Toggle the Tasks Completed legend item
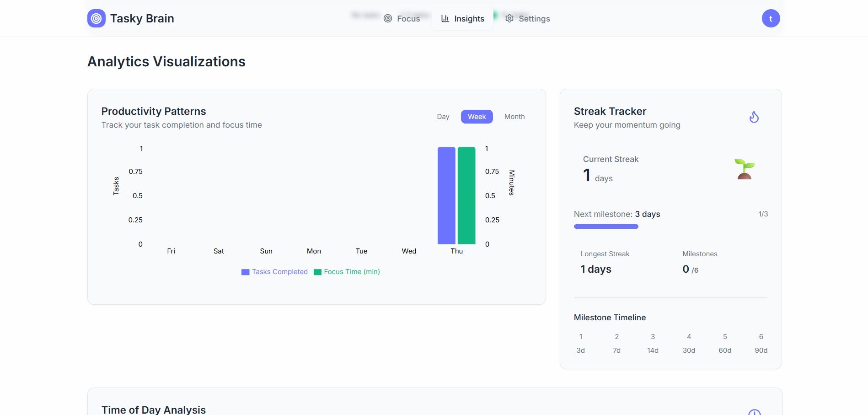 pos(274,272)
